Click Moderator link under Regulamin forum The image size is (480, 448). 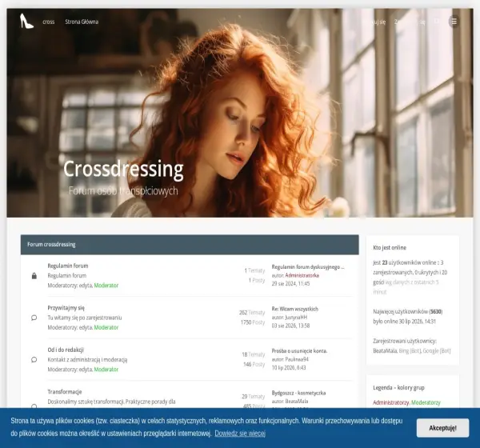click(x=106, y=286)
